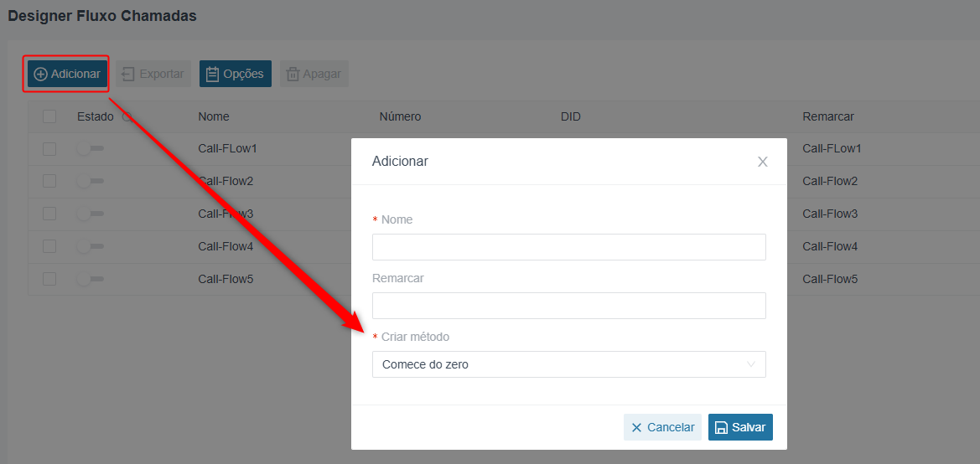This screenshot has height=464, width=980.
Task: Toggle the Estado switch for Call-Flow2
Action: pos(90,181)
